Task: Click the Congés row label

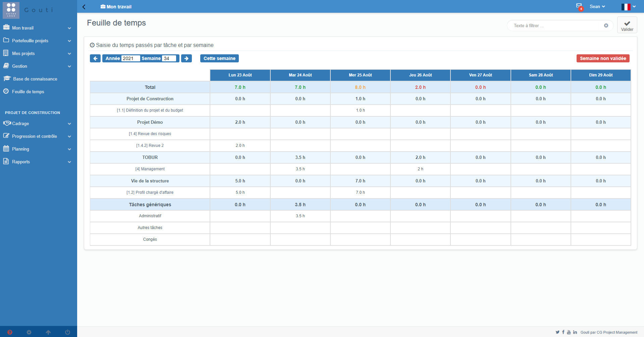Action: (x=150, y=239)
